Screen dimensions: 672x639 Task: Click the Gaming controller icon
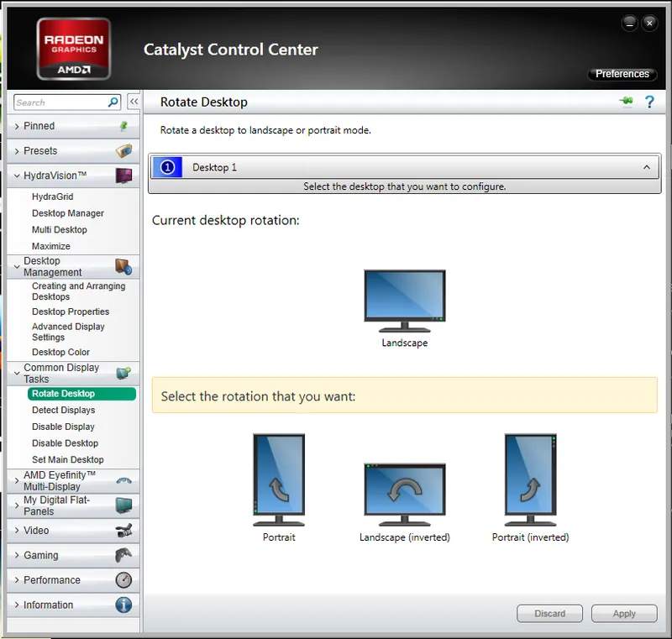point(123,555)
